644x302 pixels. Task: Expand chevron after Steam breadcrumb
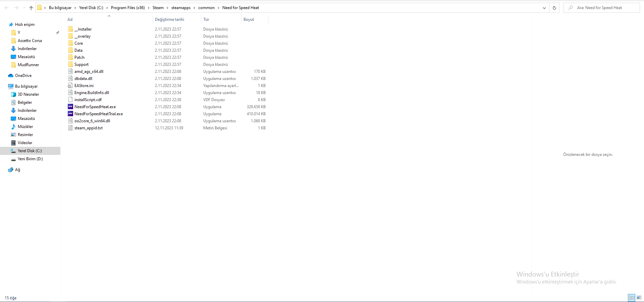(167, 8)
